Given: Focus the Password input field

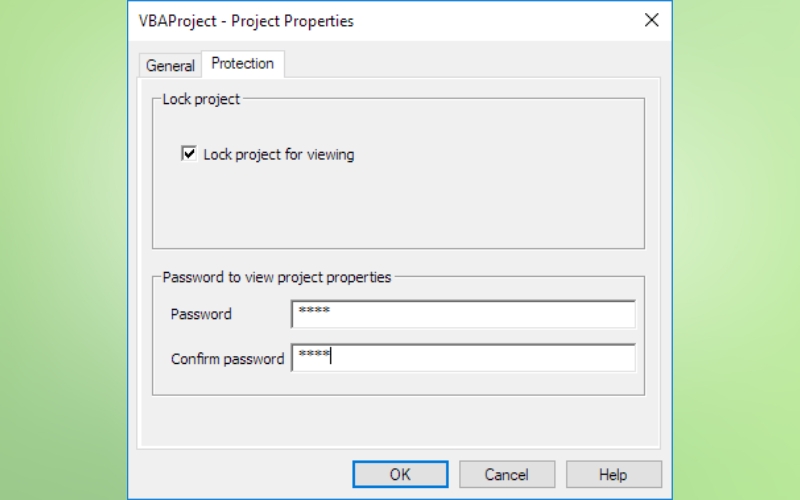Looking at the screenshot, I should (x=463, y=314).
